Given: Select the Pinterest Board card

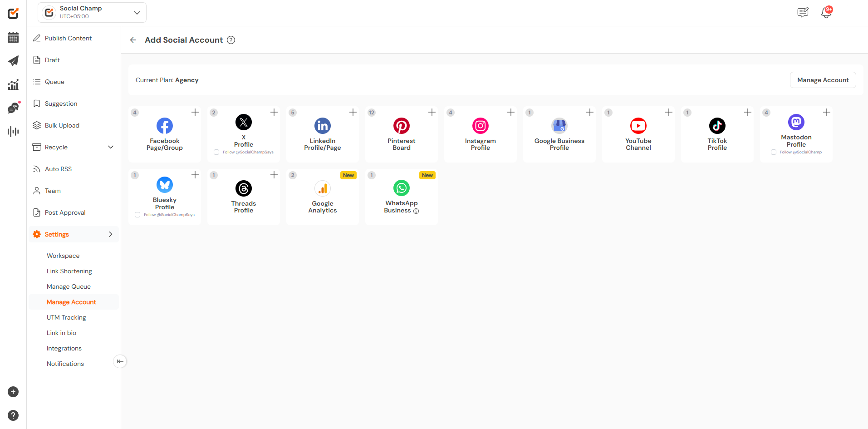Looking at the screenshot, I should pyautogui.click(x=402, y=134).
